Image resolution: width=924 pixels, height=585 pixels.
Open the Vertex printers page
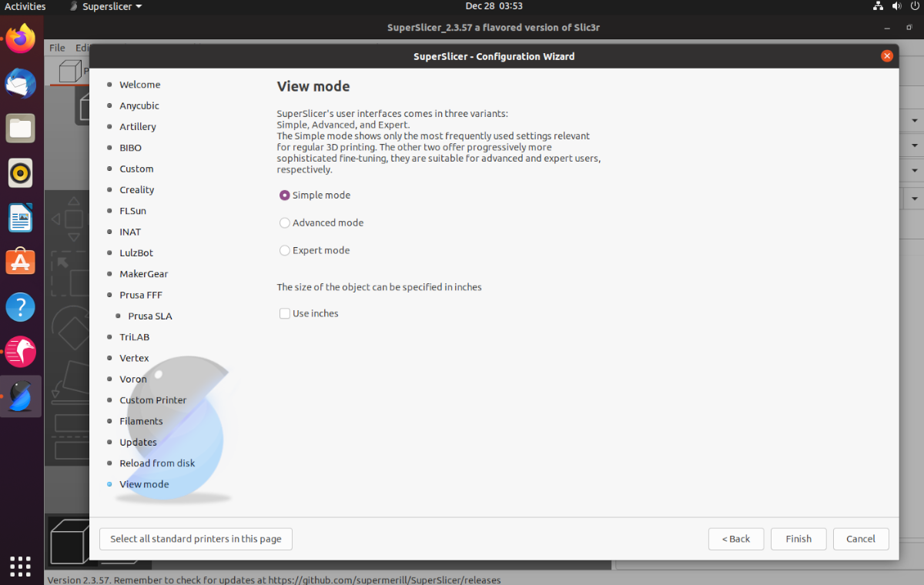(135, 359)
